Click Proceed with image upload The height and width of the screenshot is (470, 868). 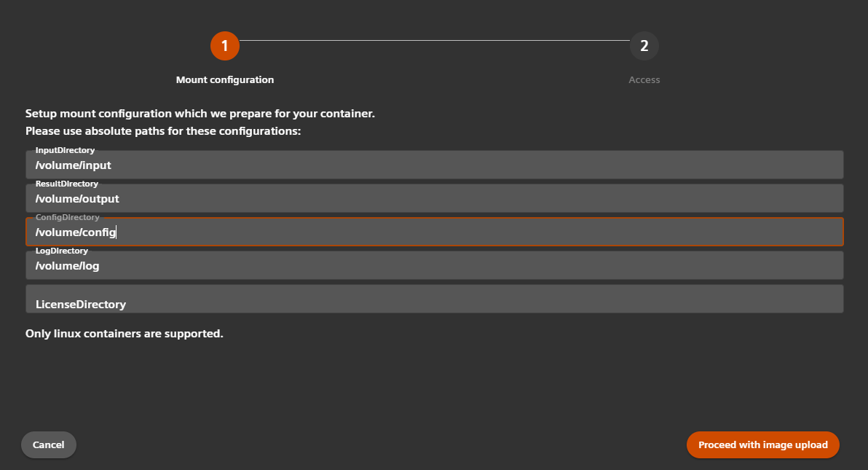point(762,444)
